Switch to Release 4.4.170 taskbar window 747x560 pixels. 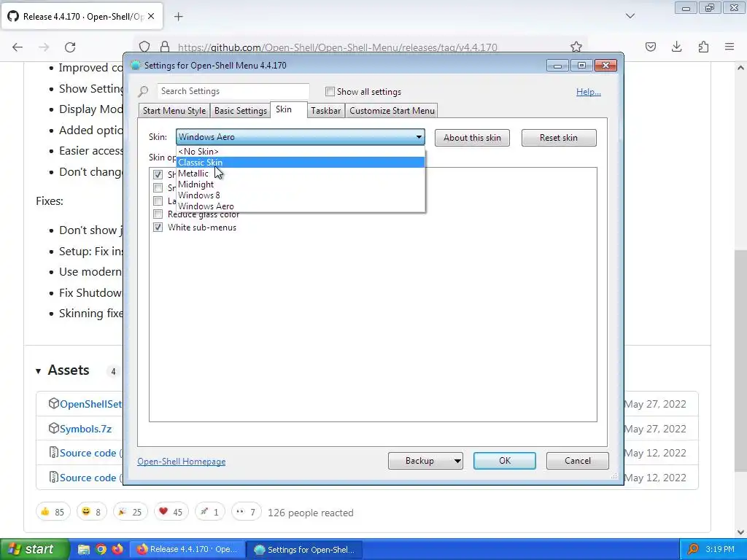189,550
